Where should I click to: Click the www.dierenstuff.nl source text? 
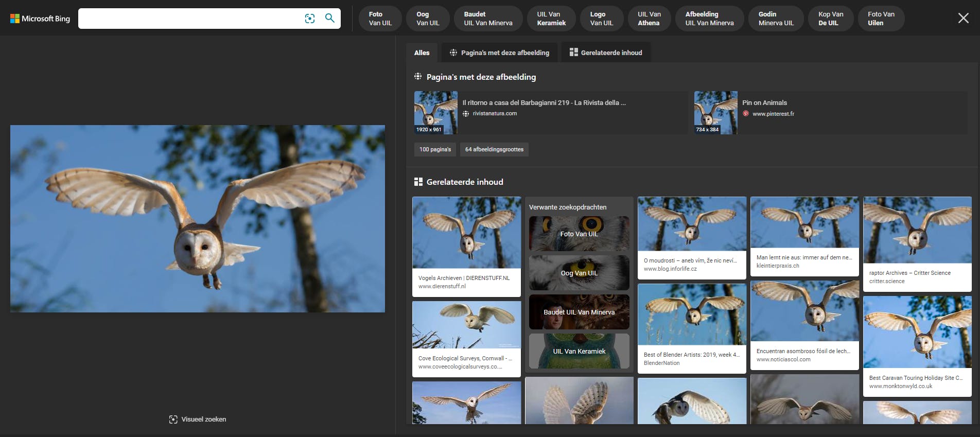(x=442, y=286)
